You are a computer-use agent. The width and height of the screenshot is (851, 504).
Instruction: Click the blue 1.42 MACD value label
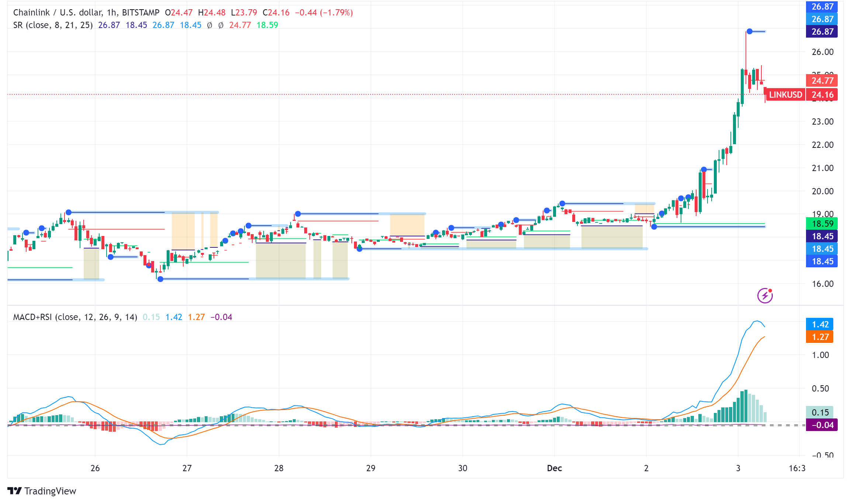pyautogui.click(x=820, y=324)
